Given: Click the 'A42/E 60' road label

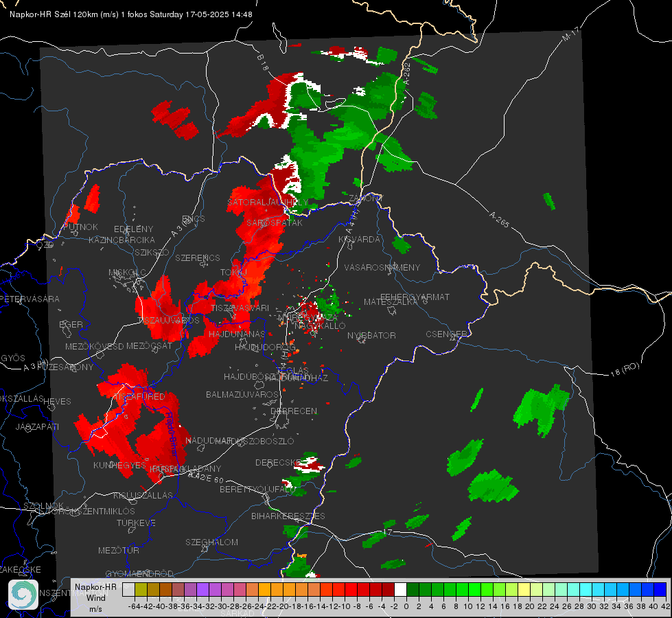Looking at the screenshot, I should pyautogui.click(x=206, y=477).
